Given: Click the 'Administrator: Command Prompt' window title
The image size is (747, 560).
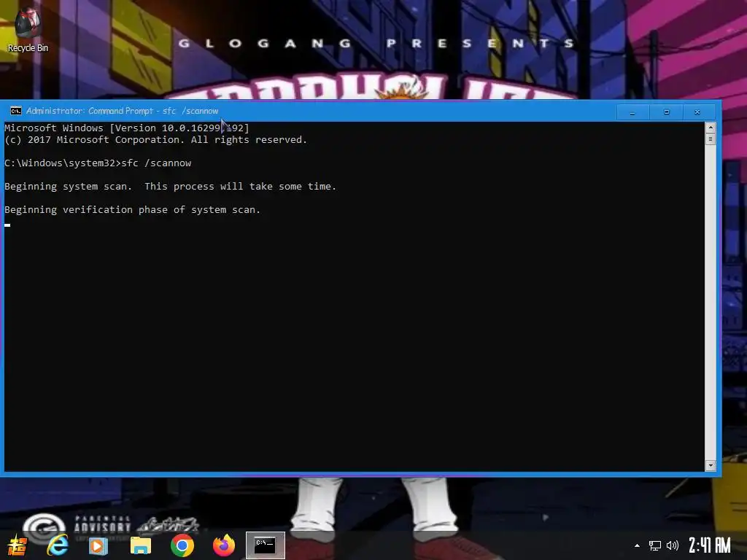Looking at the screenshot, I should click(x=122, y=111).
